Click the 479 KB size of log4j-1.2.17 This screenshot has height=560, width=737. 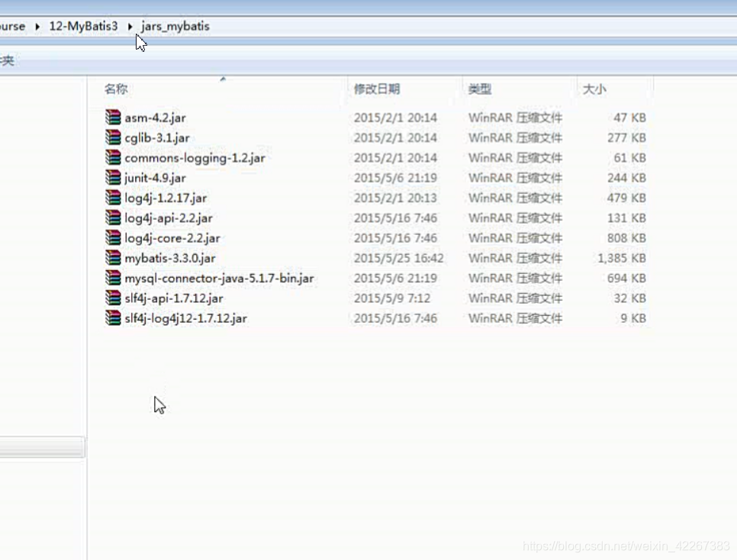(x=626, y=198)
